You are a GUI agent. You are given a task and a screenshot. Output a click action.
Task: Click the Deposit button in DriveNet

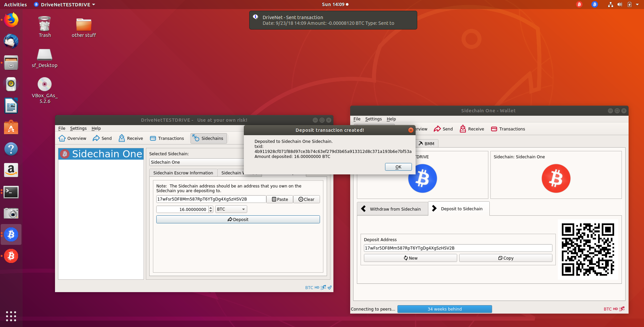tap(238, 219)
